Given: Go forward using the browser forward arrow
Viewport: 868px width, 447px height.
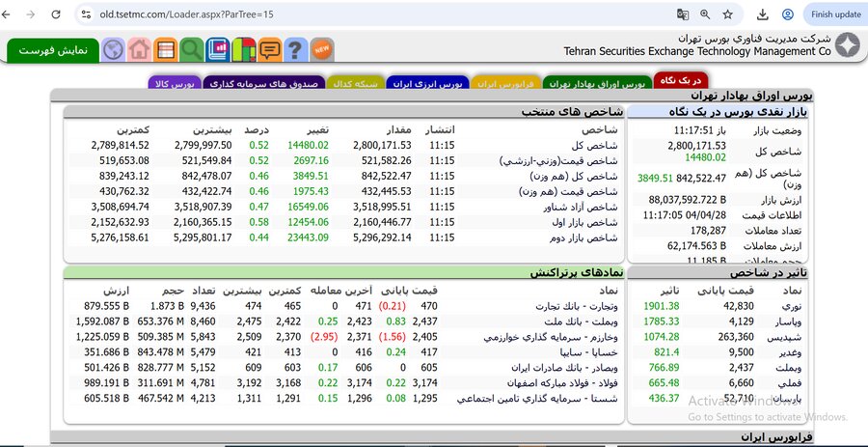Looking at the screenshot, I should pos(31,14).
